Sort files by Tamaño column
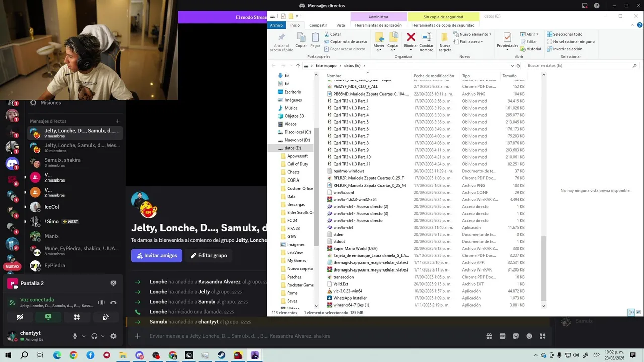The width and height of the screenshot is (644, 362). coord(509,76)
